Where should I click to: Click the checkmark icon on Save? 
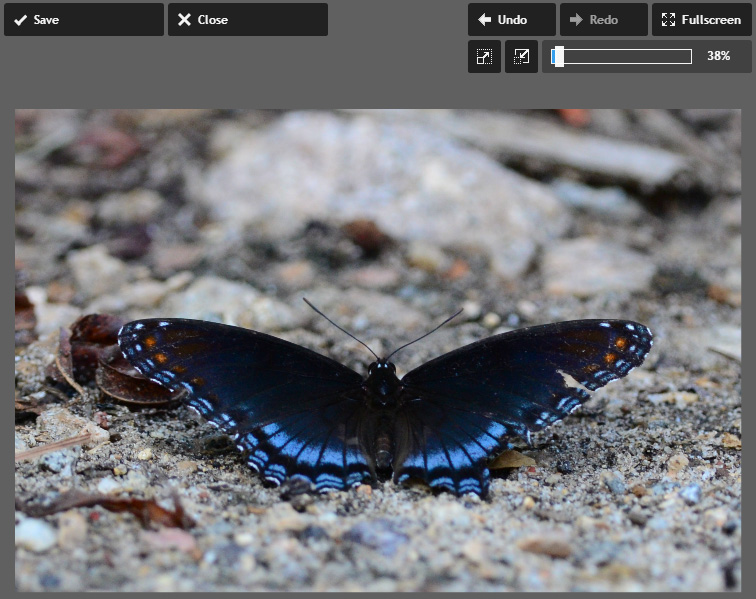tap(20, 20)
